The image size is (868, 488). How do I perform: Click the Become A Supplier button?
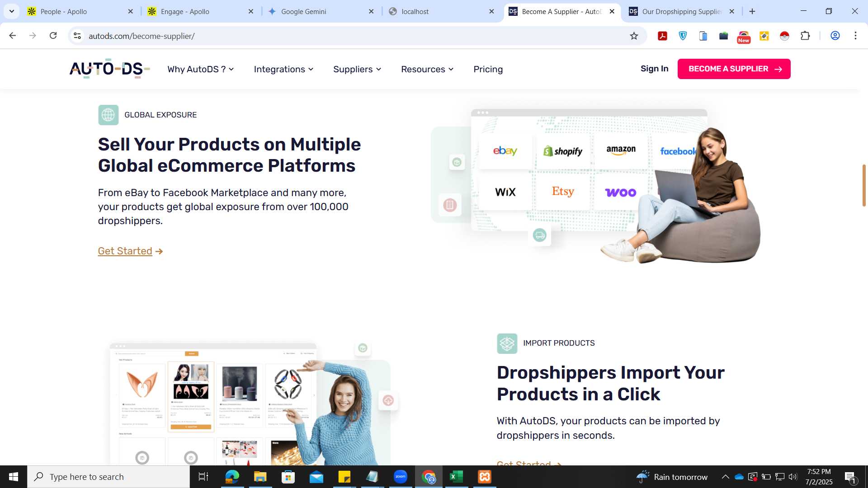734,69
